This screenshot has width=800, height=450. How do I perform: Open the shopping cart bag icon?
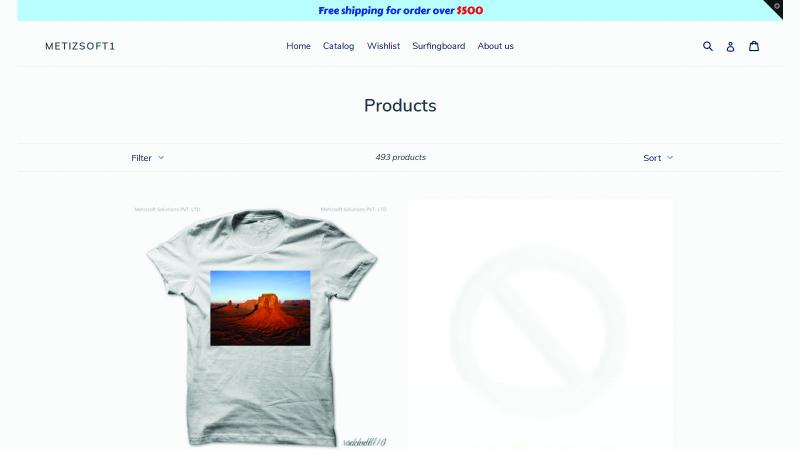click(754, 46)
